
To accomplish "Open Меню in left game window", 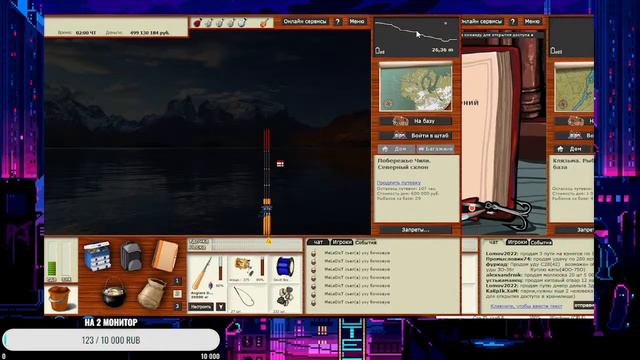I will click(357, 21).
